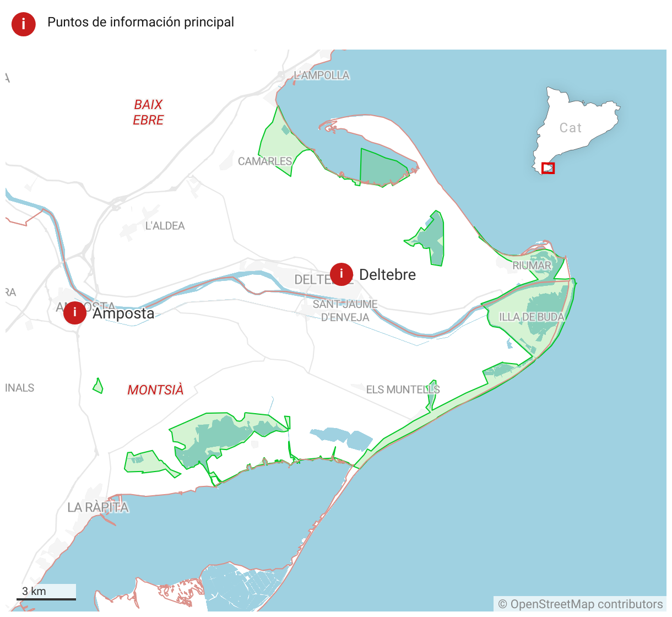The width and height of the screenshot is (672, 617).
Task: Click the BAIX EBRE region label
Action: point(148,112)
